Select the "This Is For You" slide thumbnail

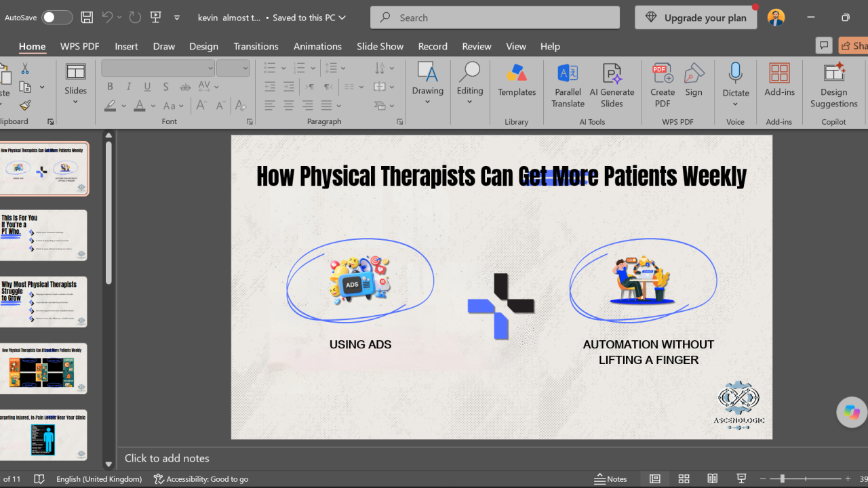(x=43, y=235)
